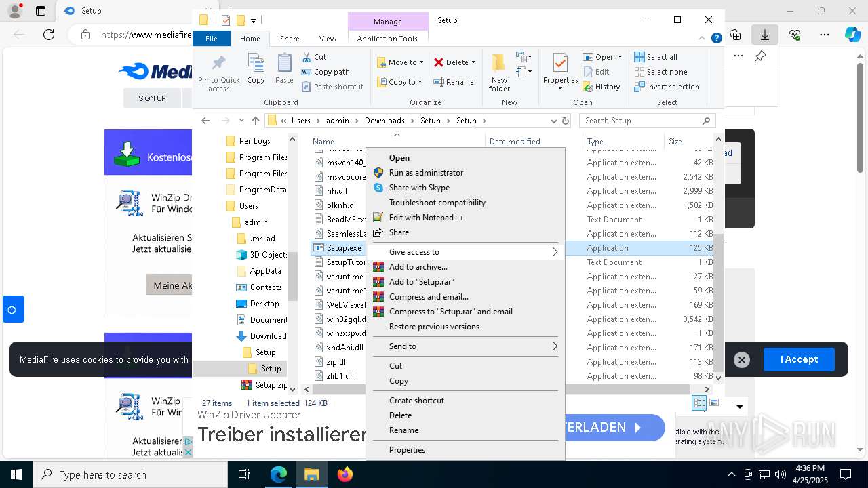Click I Accept cookies button

click(x=799, y=360)
